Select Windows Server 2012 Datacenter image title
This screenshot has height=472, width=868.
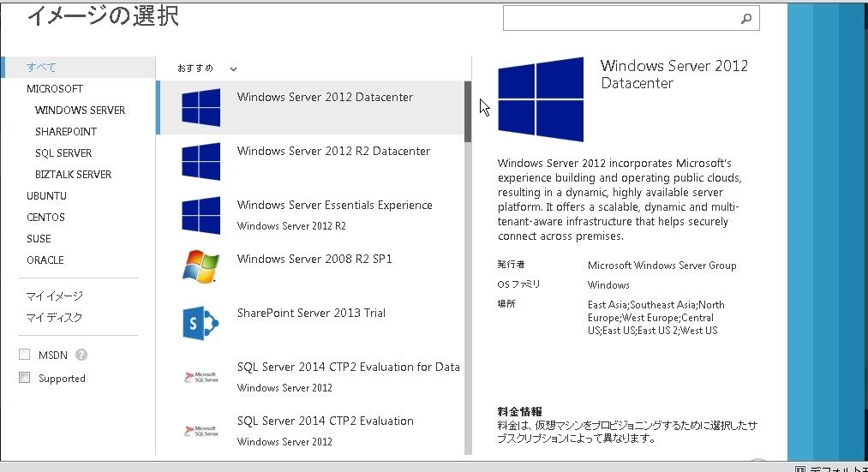click(325, 97)
